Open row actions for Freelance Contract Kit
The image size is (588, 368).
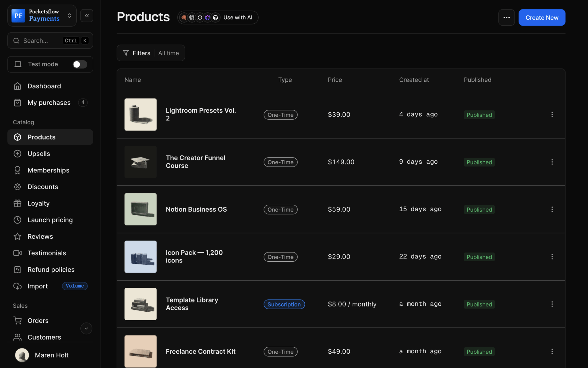coord(552,351)
